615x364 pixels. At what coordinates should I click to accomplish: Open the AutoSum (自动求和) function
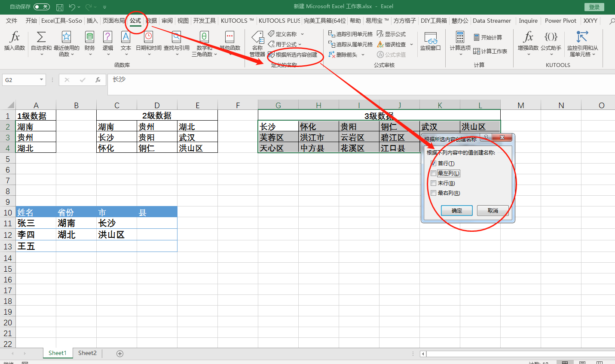pyautogui.click(x=41, y=42)
